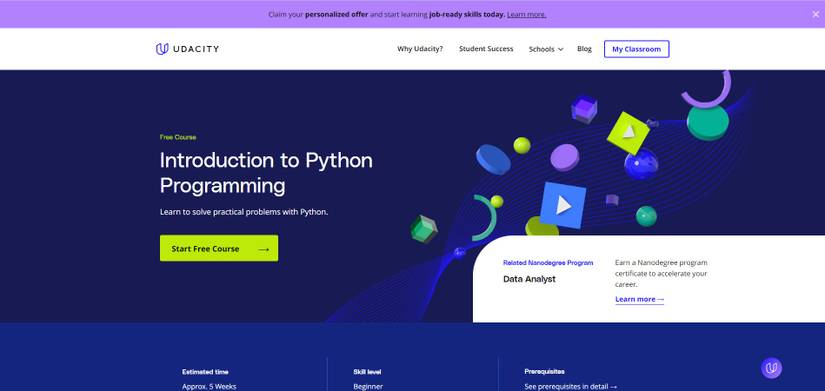Click the Learn to solve practical problems text

pos(244,213)
